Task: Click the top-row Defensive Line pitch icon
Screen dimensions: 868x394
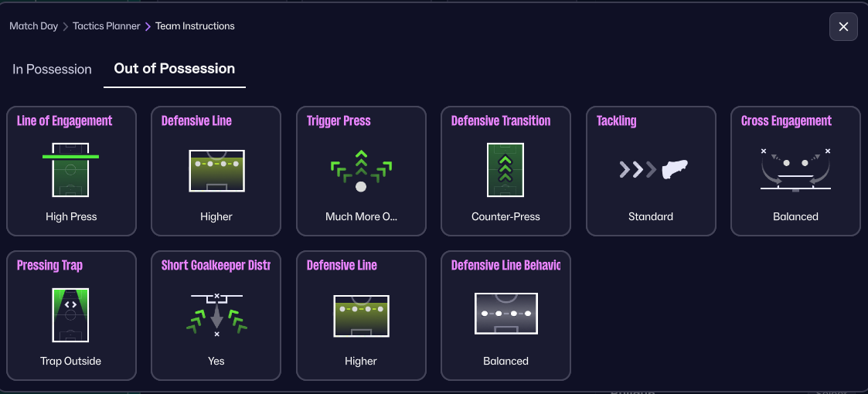Action: click(x=216, y=170)
